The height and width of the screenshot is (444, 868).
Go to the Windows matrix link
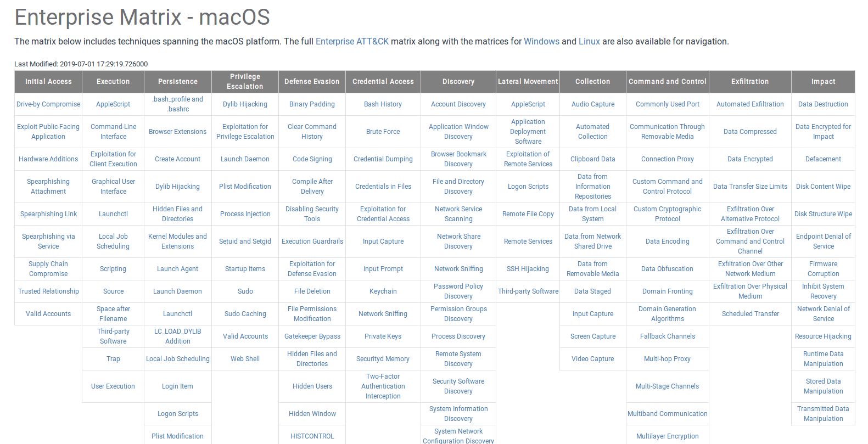pyautogui.click(x=541, y=41)
